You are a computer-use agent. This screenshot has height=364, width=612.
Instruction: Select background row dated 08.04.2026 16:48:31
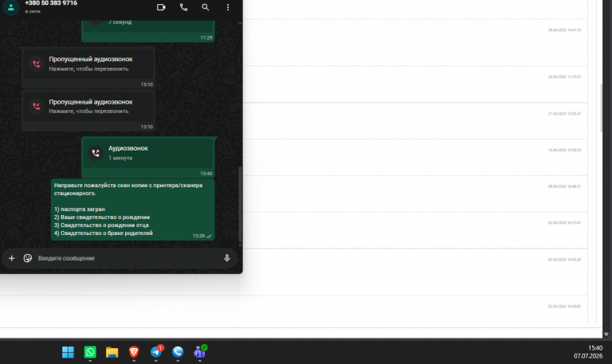[x=415, y=194]
